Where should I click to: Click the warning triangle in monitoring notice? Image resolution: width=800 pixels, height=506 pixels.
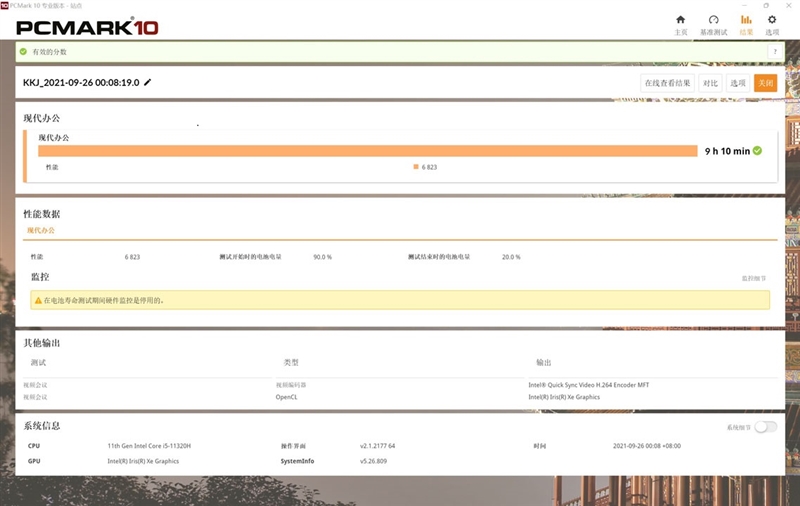pyautogui.click(x=38, y=300)
